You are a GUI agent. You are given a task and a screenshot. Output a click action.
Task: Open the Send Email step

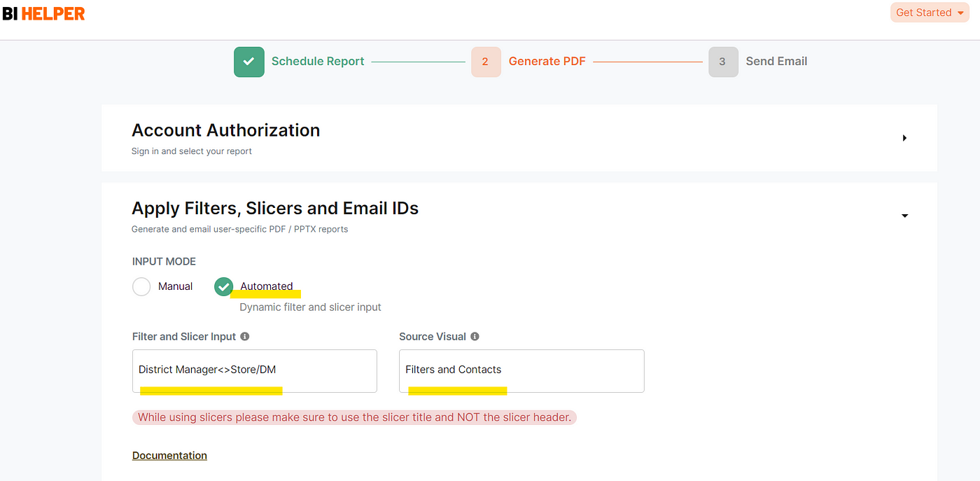point(776,62)
